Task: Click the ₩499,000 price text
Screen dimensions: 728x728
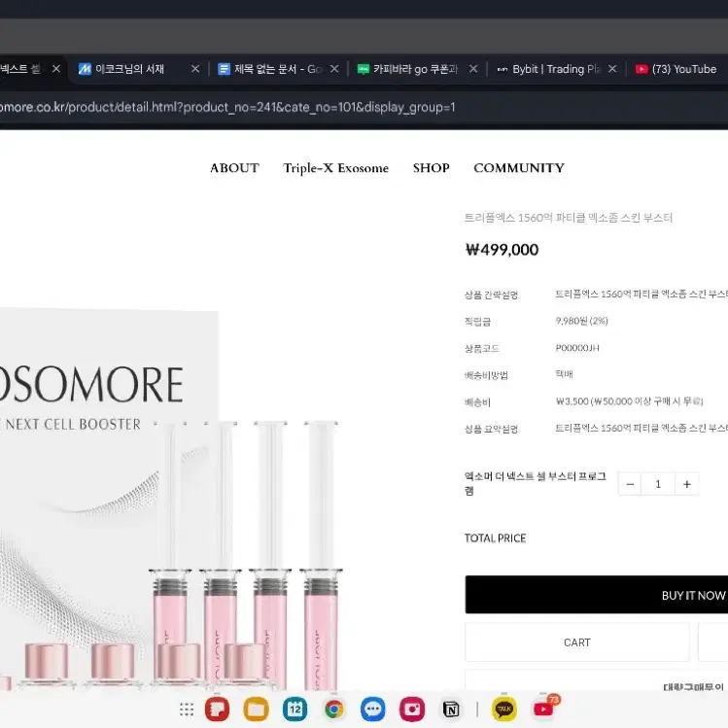Action: pyautogui.click(x=502, y=250)
